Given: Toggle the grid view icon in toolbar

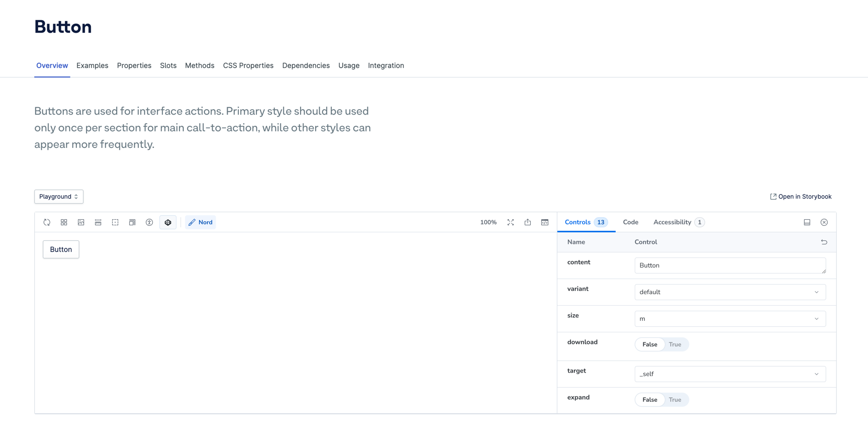Looking at the screenshot, I should 64,222.
